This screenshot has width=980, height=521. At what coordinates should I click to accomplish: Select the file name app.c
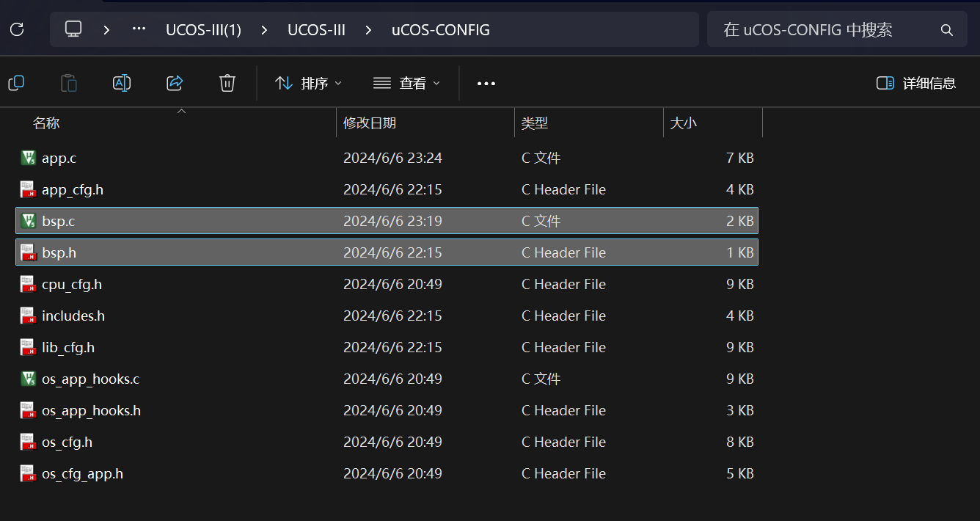pyautogui.click(x=59, y=158)
